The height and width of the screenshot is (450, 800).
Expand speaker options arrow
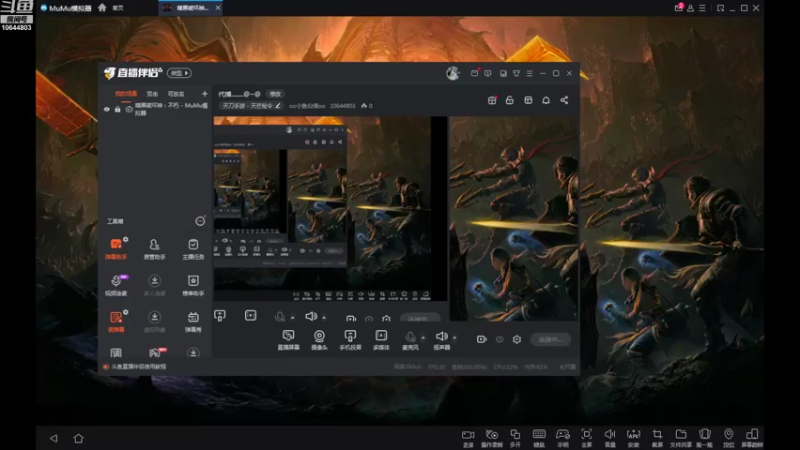[x=454, y=337]
